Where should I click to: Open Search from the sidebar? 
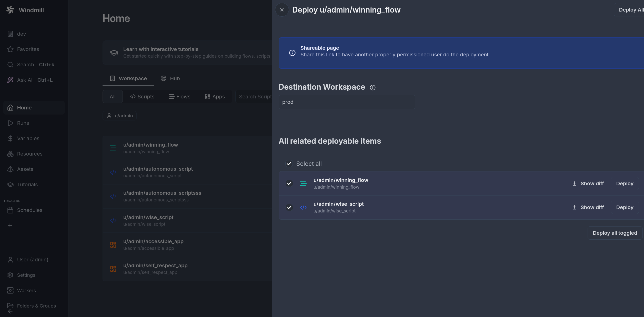(x=25, y=65)
